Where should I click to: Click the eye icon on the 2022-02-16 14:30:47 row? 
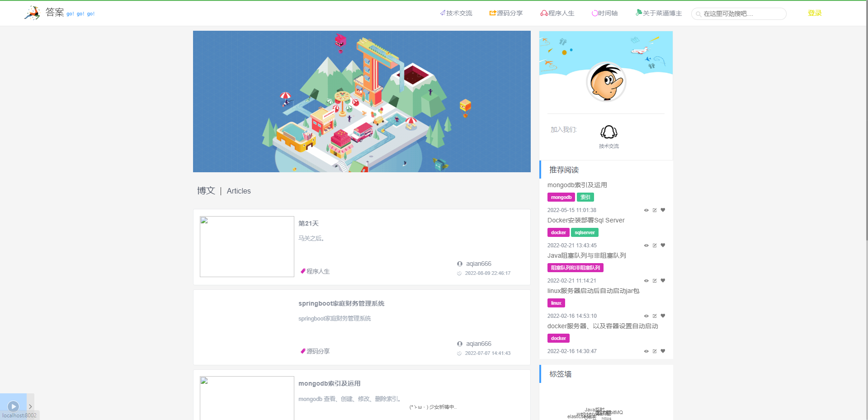pyautogui.click(x=646, y=351)
